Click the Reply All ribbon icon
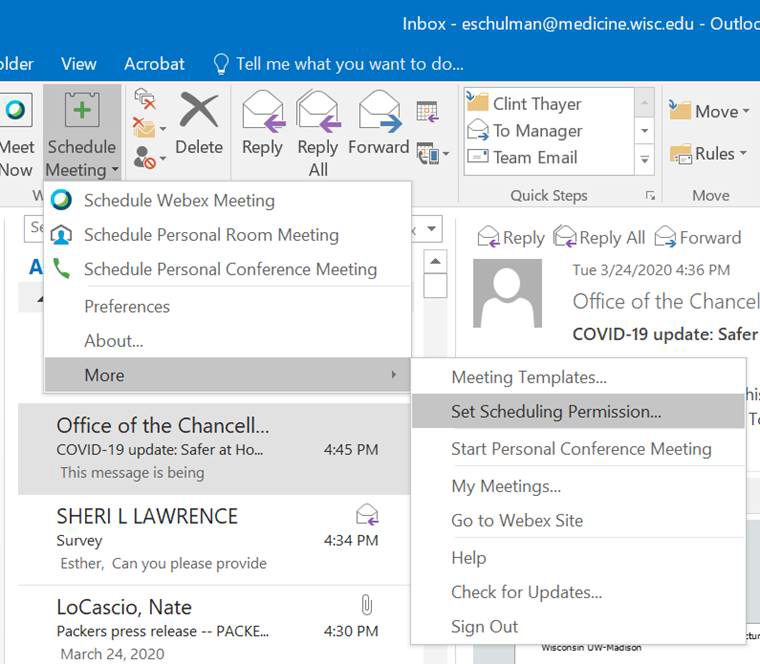This screenshot has height=664, width=760. point(318,112)
